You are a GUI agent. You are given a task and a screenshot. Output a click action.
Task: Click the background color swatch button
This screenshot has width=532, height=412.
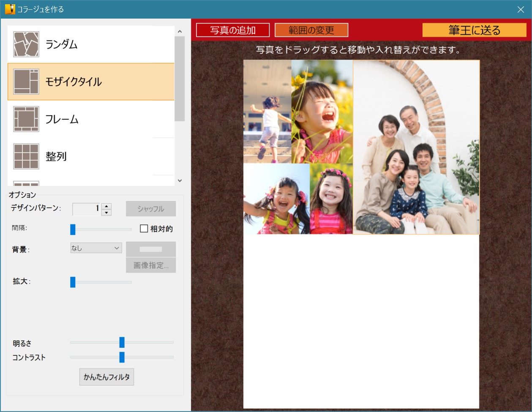pyautogui.click(x=151, y=249)
